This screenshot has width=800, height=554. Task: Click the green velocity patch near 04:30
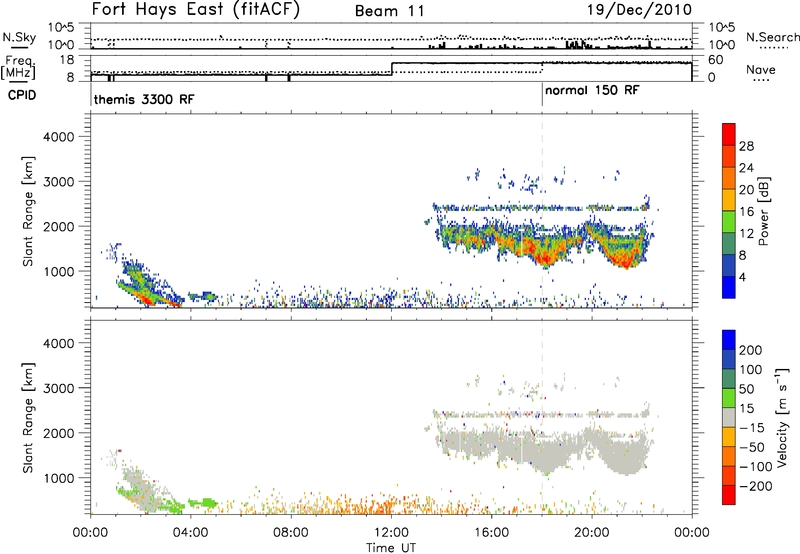[x=203, y=502]
